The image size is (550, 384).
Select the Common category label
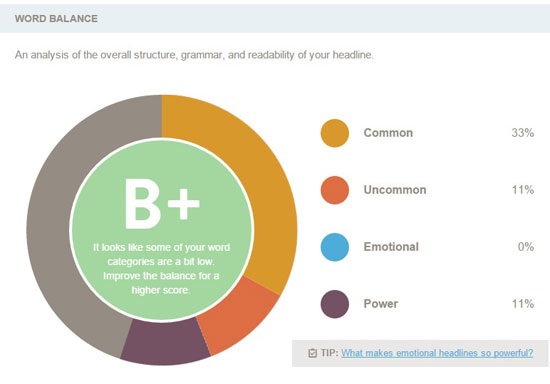(x=388, y=133)
